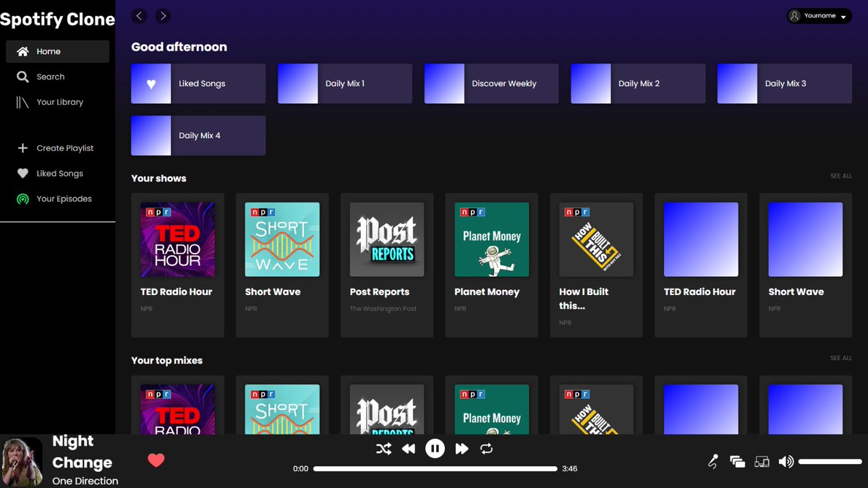Click the Good afternoon heading

coord(179,47)
